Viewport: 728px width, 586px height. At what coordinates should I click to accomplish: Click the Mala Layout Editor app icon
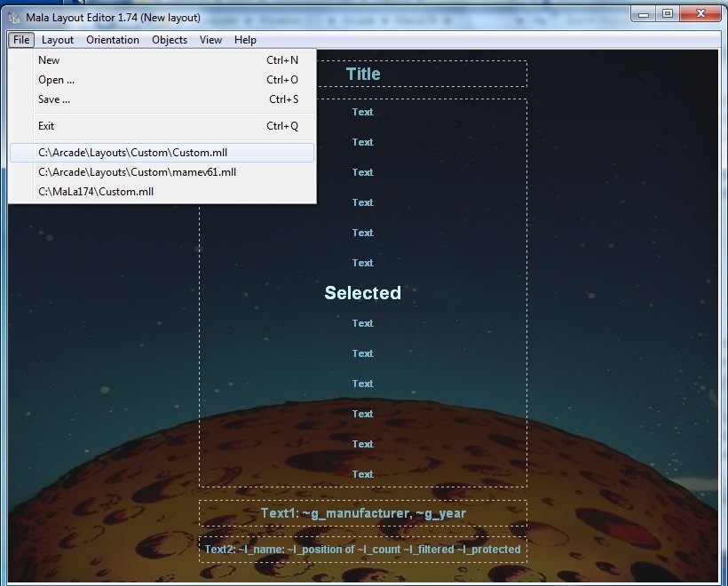tap(15, 18)
